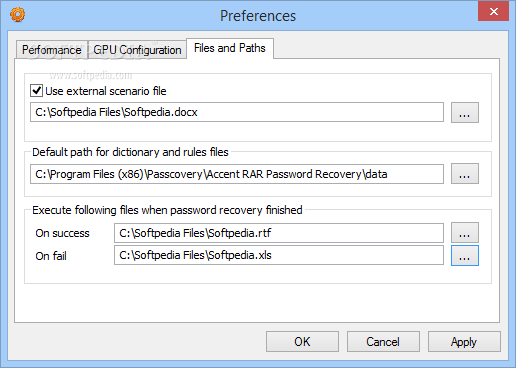Click the Cancel button
This screenshot has height=368, width=516.
click(x=383, y=342)
